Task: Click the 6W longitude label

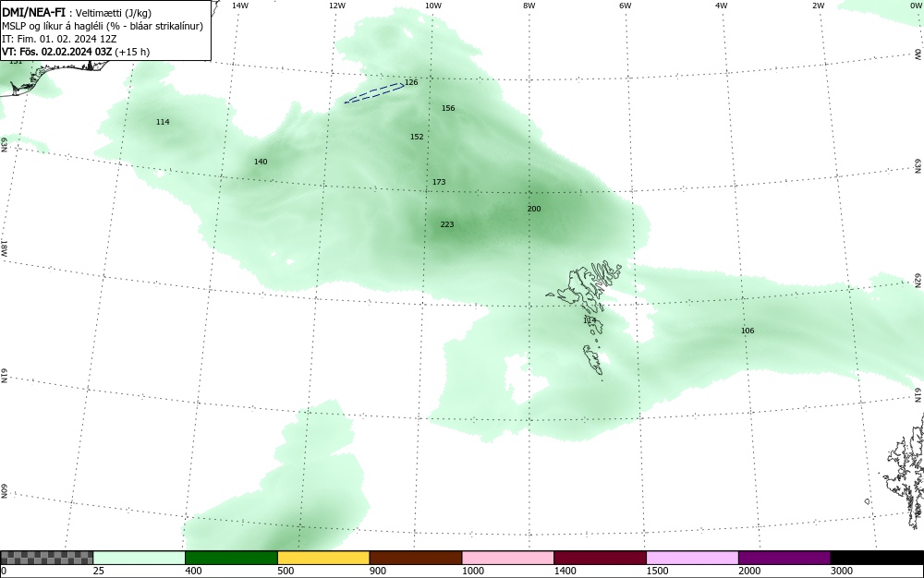Action: tap(626, 6)
